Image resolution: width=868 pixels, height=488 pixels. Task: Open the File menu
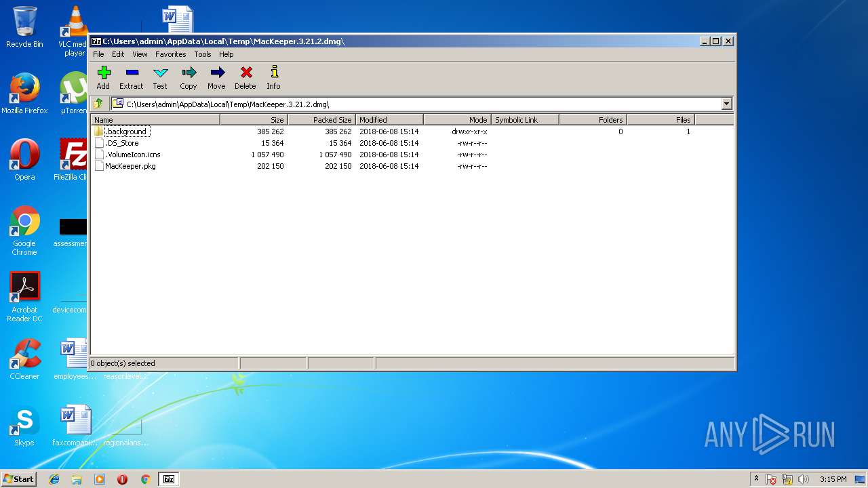click(98, 54)
